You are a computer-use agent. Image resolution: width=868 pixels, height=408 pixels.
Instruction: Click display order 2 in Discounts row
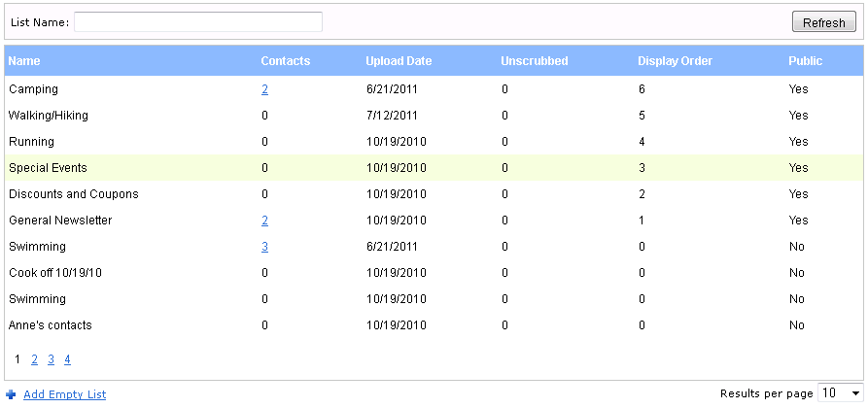pos(642,193)
